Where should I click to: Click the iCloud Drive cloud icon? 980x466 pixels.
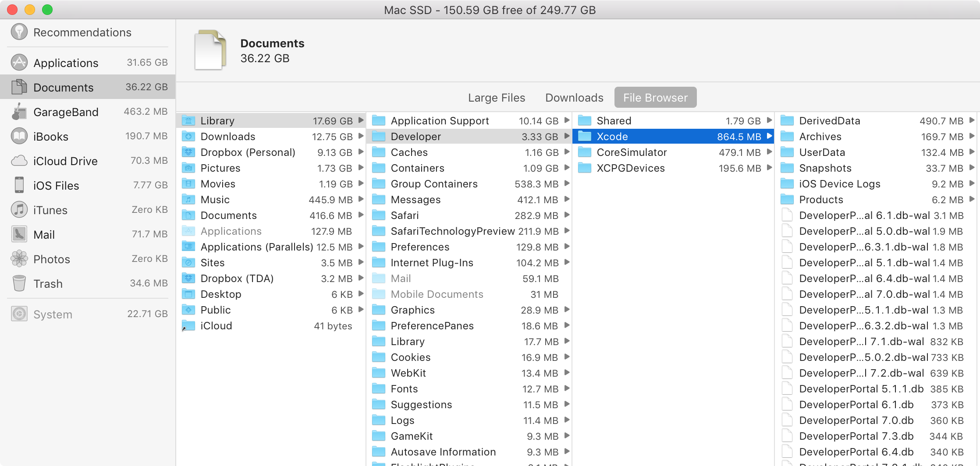(x=19, y=161)
